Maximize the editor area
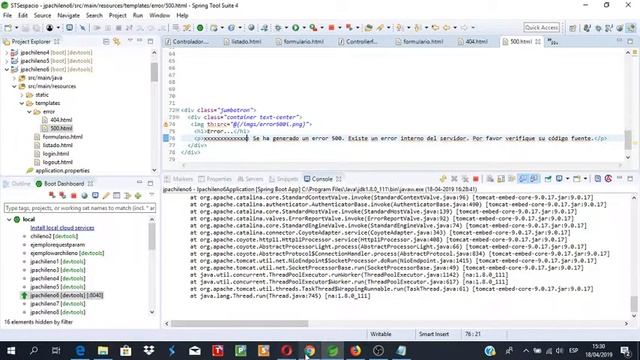This screenshot has width=640, height=360. click(630, 42)
